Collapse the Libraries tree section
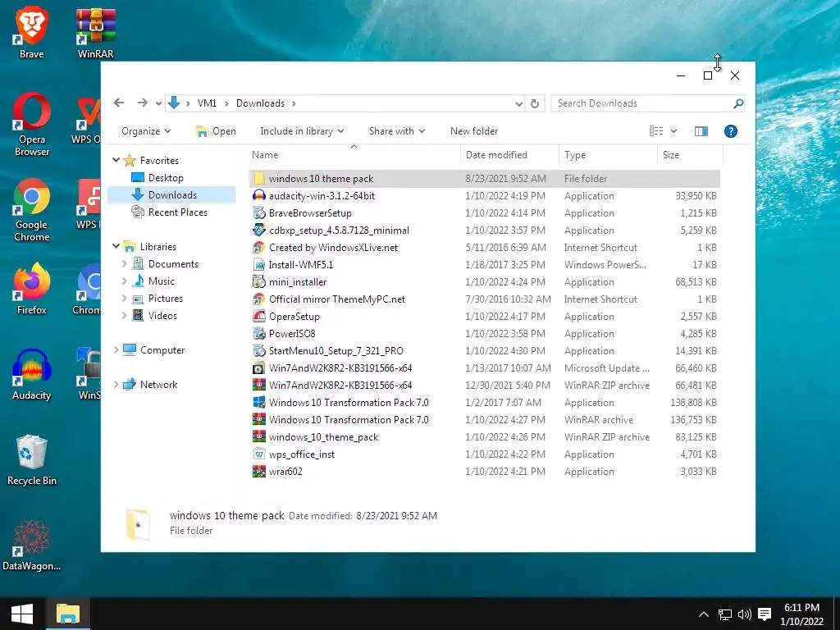The width and height of the screenshot is (840, 630). click(116, 246)
